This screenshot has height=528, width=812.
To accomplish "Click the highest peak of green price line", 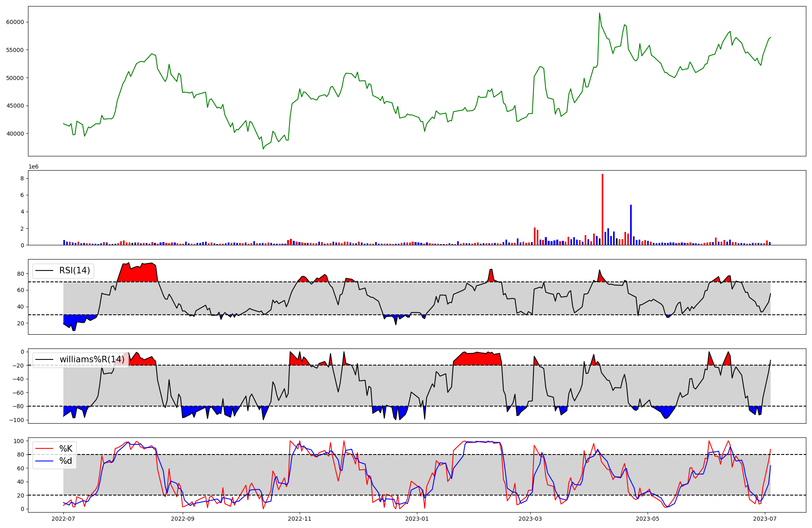I will (599, 13).
